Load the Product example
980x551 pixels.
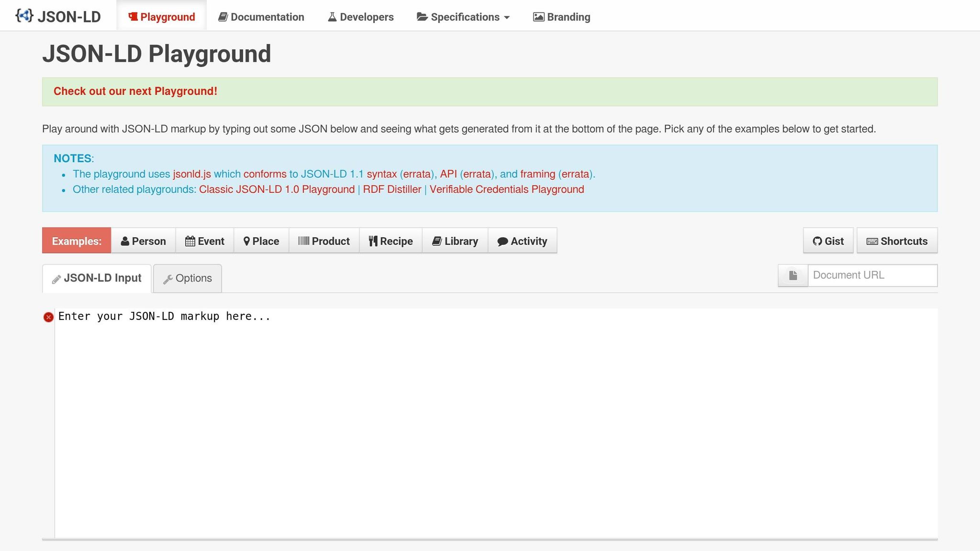point(324,241)
